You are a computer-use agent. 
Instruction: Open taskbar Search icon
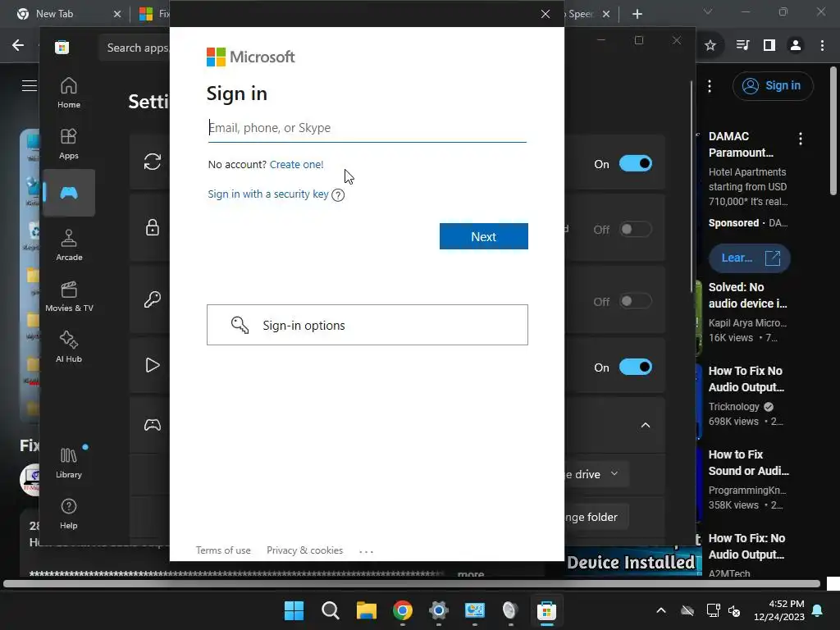pyautogui.click(x=330, y=610)
